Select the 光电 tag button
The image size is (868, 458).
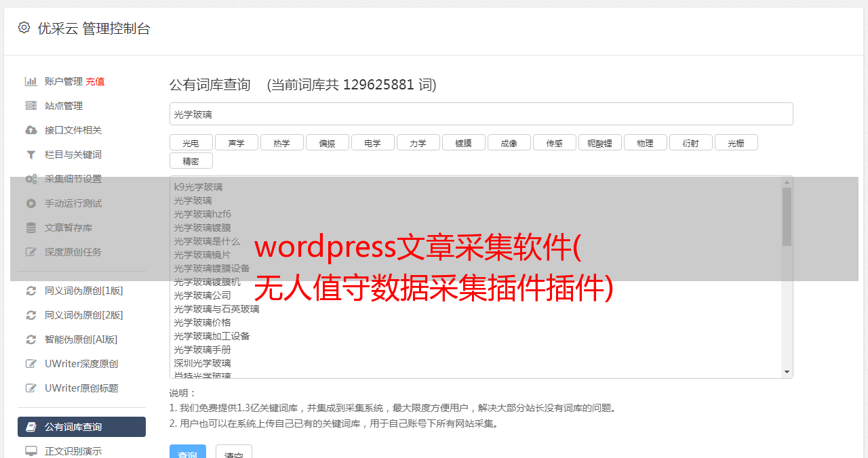coord(191,142)
